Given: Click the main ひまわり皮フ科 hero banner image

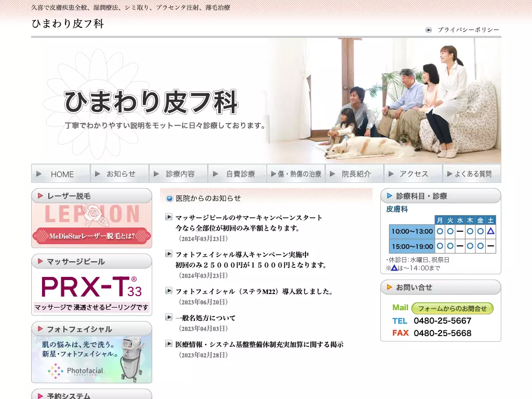Looking at the screenshot, I should coord(266,101).
